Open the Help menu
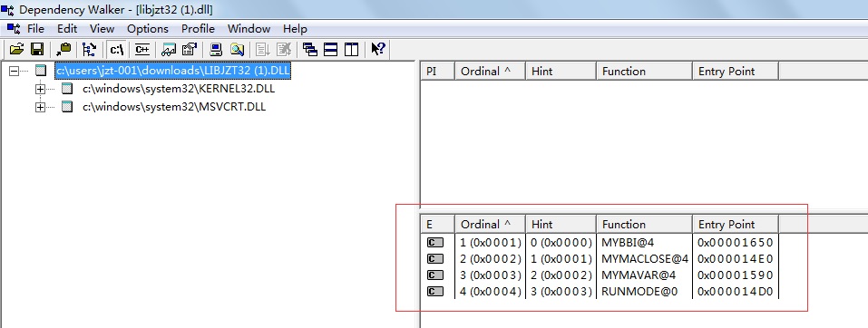 (x=295, y=29)
